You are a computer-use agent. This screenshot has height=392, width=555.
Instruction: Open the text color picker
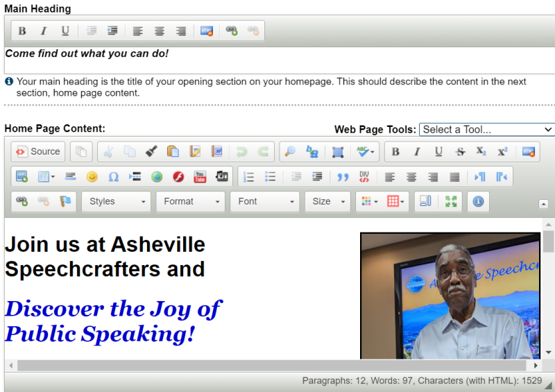tap(370, 201)
